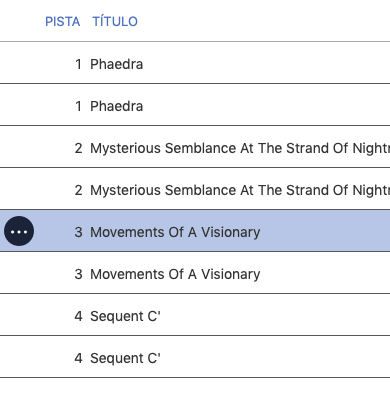Click empty area right of highlighted Visionary title
The width and height of the screenshot is (390, 407).
325,231
